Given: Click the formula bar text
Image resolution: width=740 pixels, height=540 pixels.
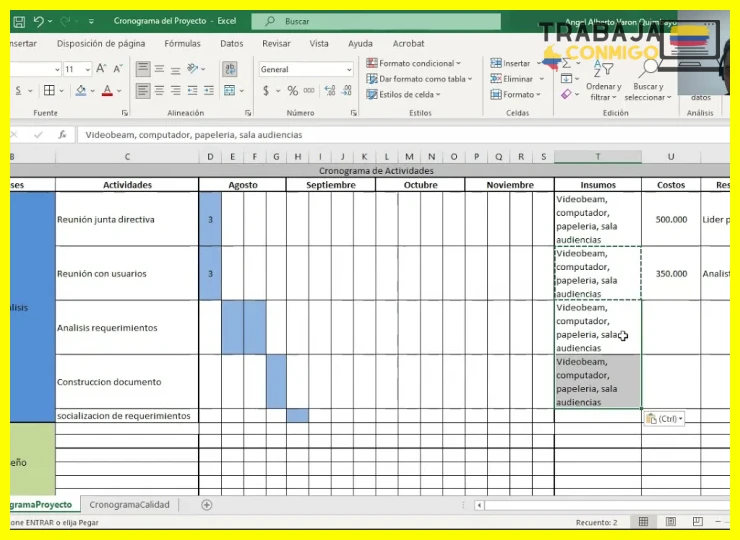Looking at the screenshot, I should click(193, 135).
